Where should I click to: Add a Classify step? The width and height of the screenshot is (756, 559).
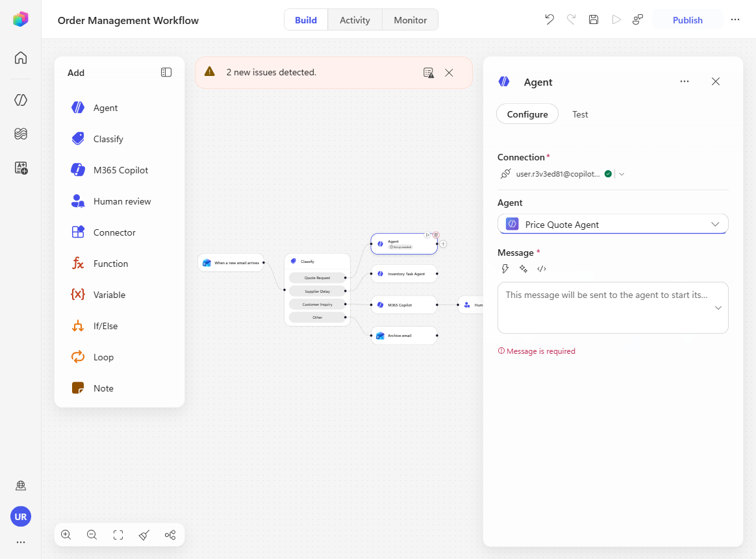pyautogui.click(x=119, y=140)
